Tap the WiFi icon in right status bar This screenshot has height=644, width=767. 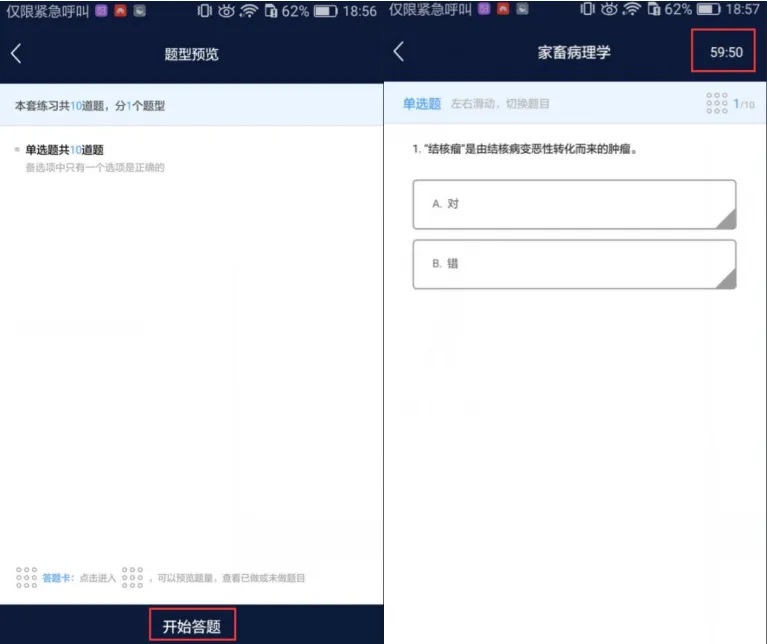632,9
